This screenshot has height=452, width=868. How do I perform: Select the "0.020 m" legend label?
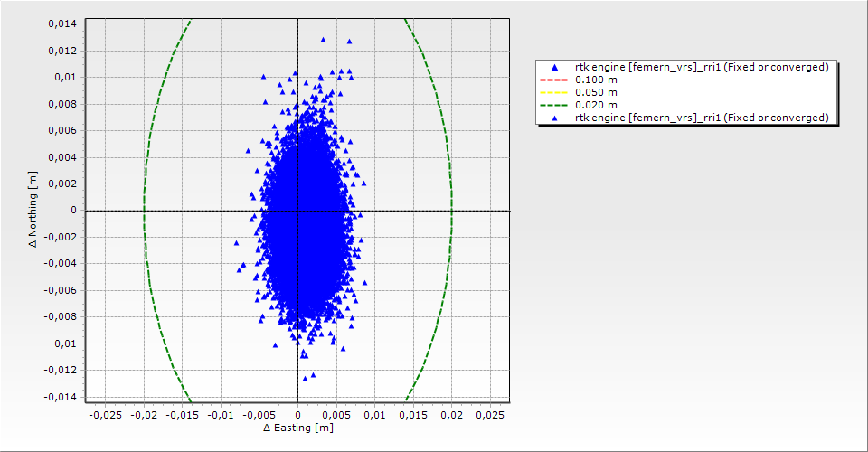pos(597,105)
